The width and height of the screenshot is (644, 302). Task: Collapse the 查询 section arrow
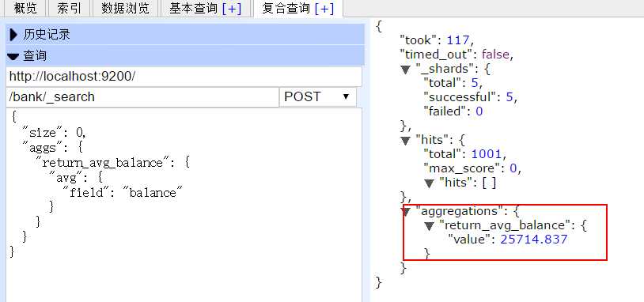point(13,57)
